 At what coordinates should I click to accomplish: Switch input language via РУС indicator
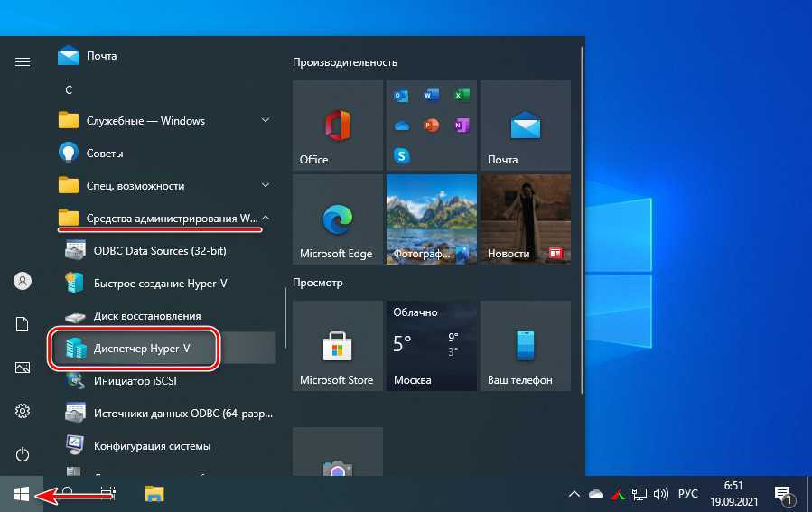(687, 494)
